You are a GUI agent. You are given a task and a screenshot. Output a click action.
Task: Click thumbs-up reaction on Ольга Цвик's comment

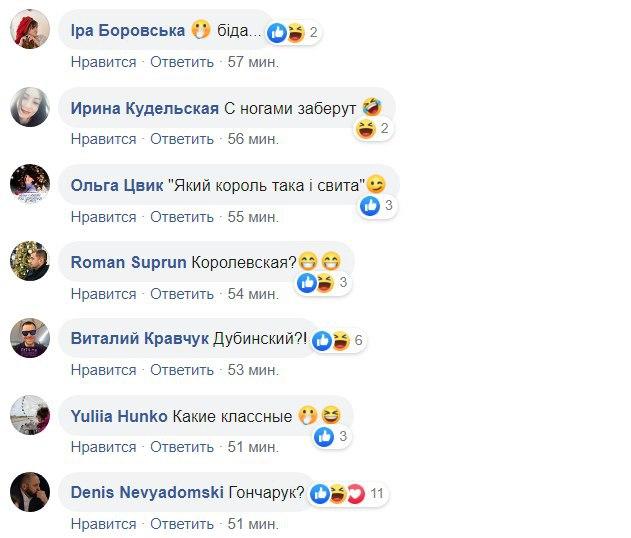click(x=370, y=206)
